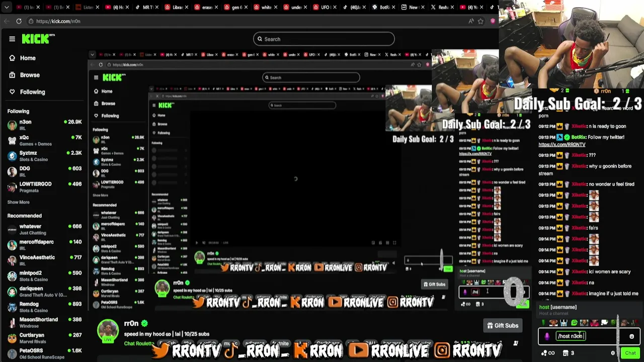Open the Kick logo homepage
The height and width of the screenshot is (362, 644).
[x=38, y=39]
